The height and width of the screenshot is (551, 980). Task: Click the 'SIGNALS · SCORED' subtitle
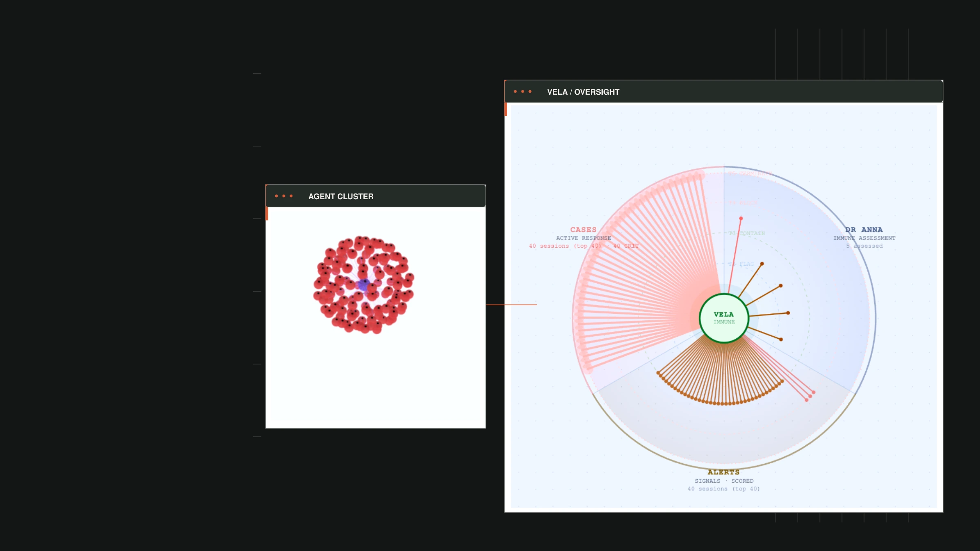pos(724,481)
